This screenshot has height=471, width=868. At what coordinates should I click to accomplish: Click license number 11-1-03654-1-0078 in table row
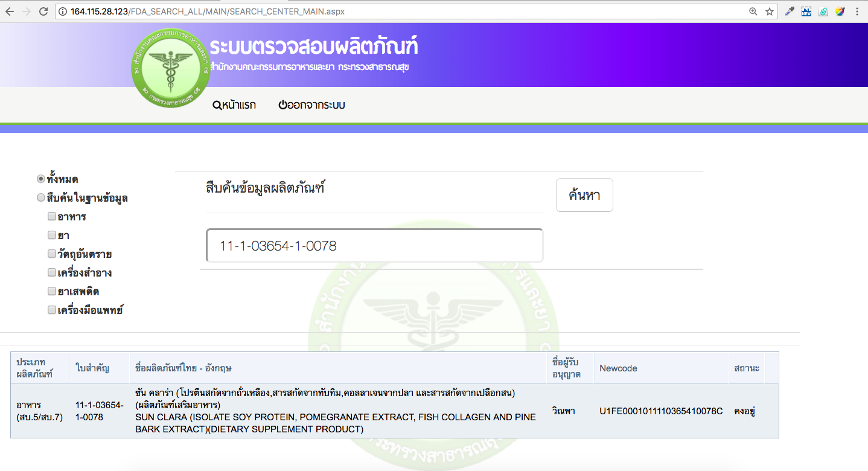100,411
